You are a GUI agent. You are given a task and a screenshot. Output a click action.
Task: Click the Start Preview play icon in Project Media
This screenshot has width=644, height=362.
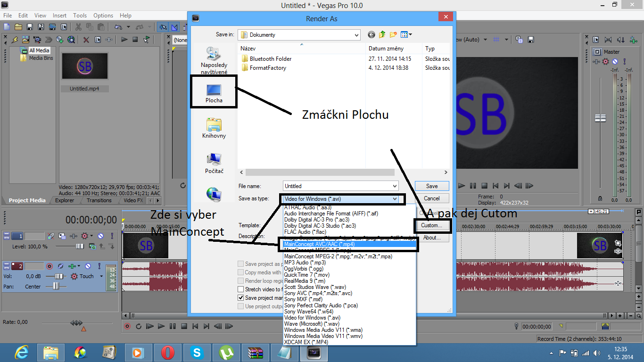pos(124,40)
